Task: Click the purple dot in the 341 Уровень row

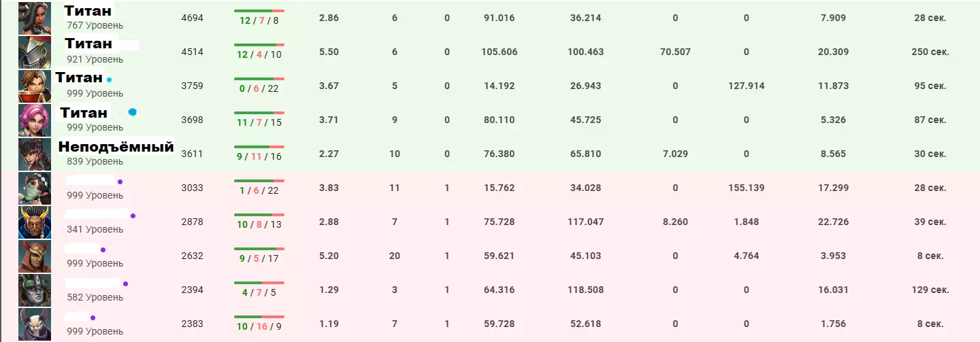Action: click(x=133, y=216)
